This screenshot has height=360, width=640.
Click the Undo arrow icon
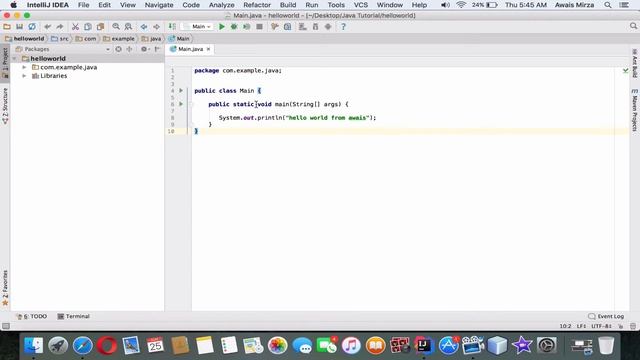click(47, 27)
